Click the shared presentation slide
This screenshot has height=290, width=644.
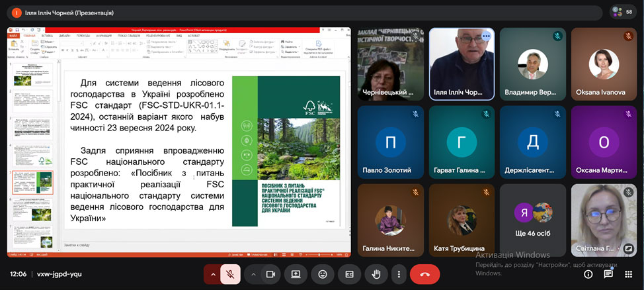(205, 151)
